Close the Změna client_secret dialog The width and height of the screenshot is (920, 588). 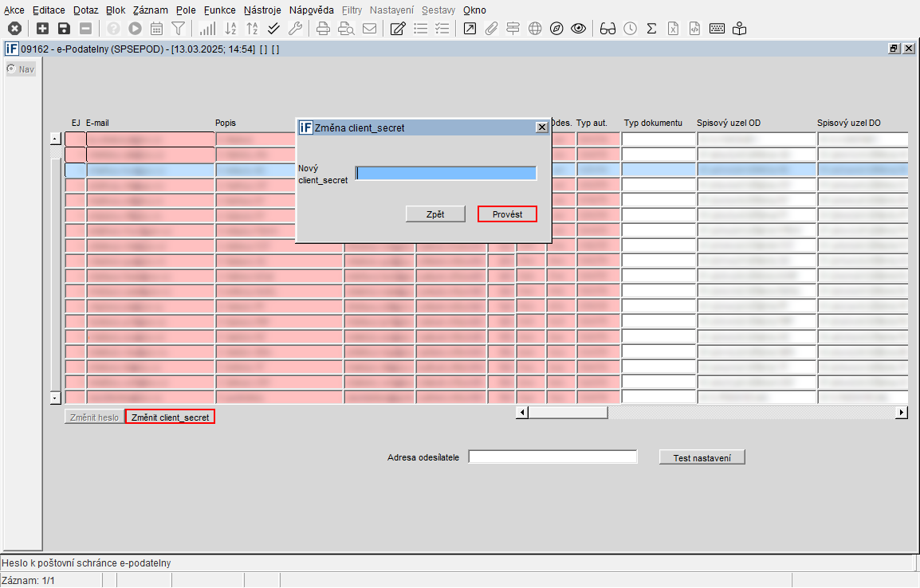pyautogui.click(x=541, y=127)
